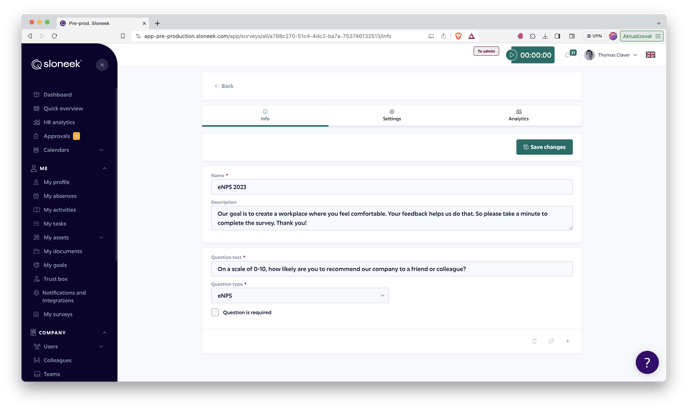The height and width of the screenshot is (410, 688).
Task: Start the time tracker with the play icon
Action: [x=512, y=55]
